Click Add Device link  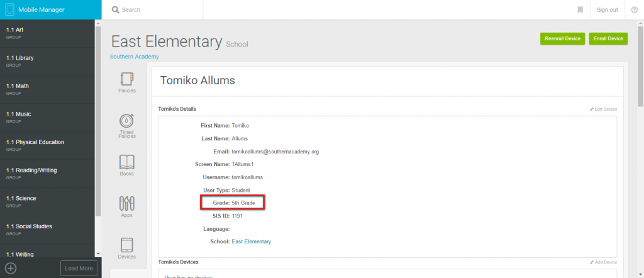click(x=603, y=262)
